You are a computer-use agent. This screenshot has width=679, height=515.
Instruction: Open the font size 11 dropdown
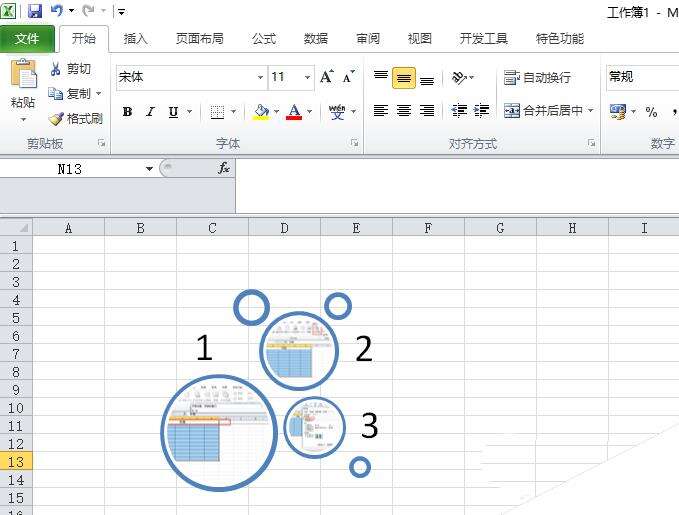[307, 78]
